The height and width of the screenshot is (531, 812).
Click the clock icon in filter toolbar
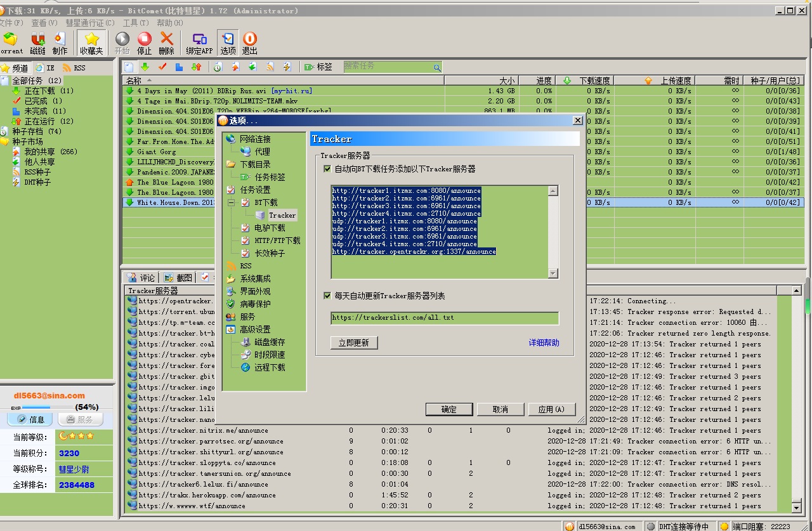218,67
